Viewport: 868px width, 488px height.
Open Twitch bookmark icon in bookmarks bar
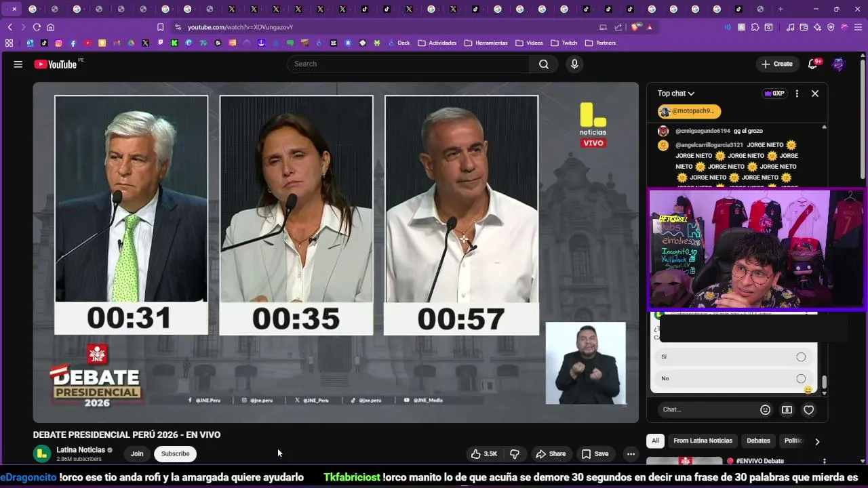159,43
